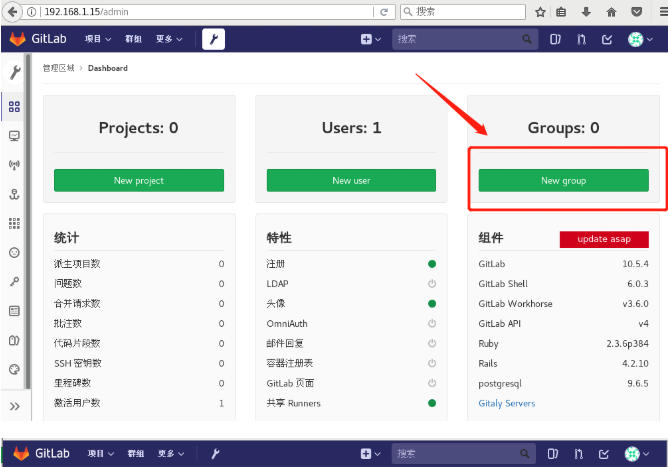Go back with browser back arrow
The width and height of the screenshot is (668, 467).
pos(12,12)
